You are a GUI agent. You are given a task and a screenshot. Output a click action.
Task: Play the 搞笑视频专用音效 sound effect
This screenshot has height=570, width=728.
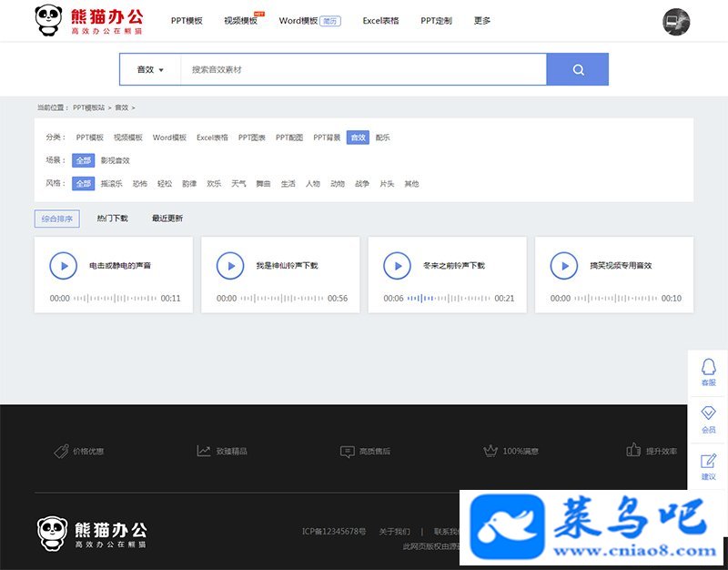[564, 266]
